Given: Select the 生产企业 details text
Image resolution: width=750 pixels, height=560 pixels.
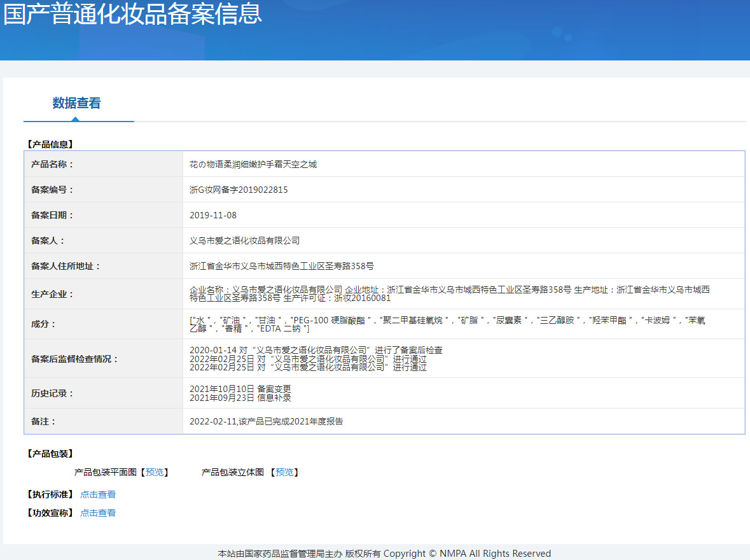Looking at the screenshot, I should pos(450,294).
